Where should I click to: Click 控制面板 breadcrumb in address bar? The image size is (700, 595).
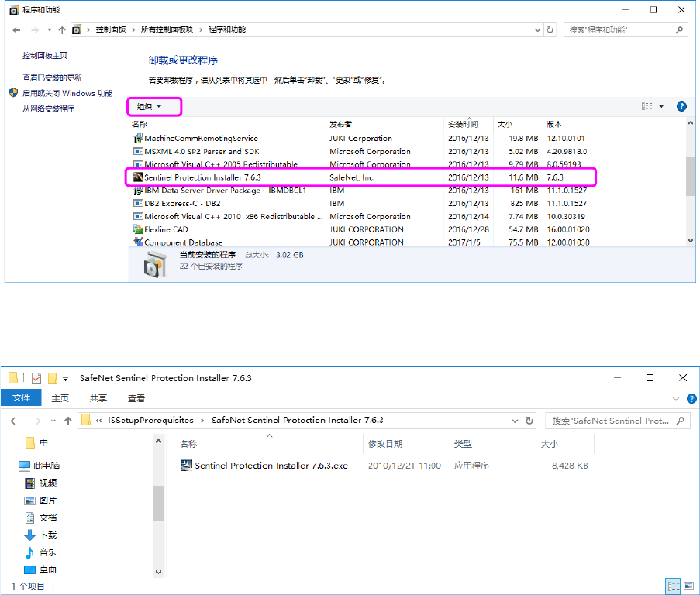(111, 29)
